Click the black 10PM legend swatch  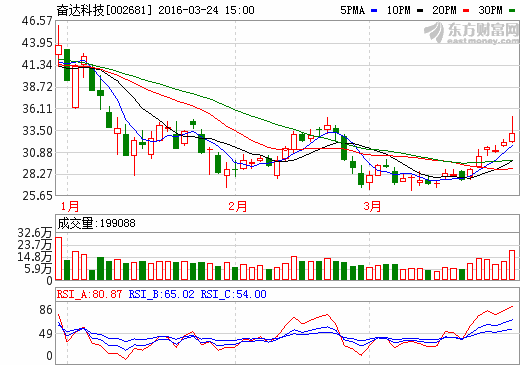point(420,11)
